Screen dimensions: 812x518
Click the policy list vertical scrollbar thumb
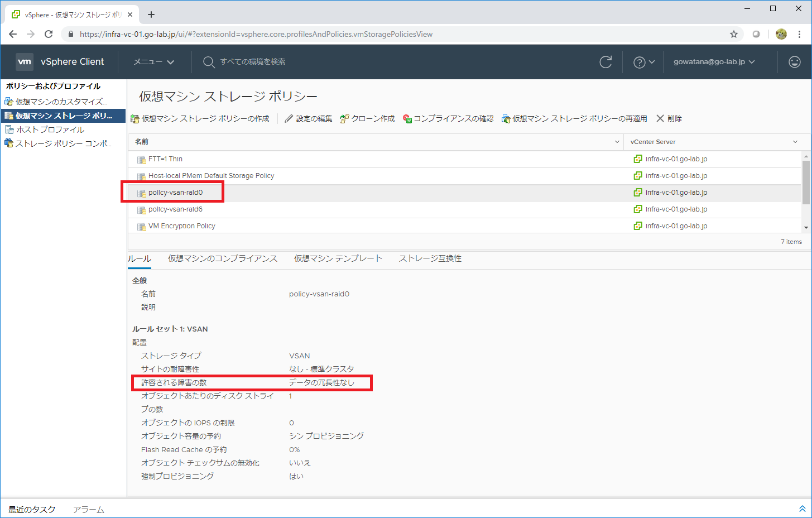(x=806, y=183)
